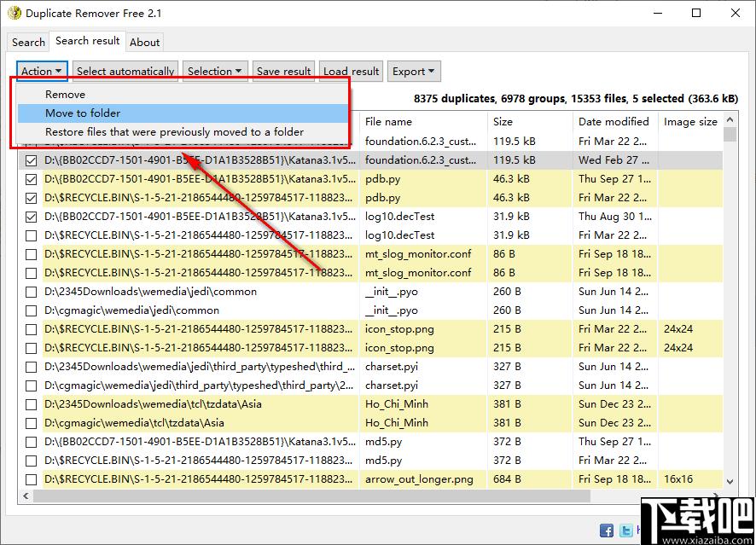The image size is (756, 545).
Task: Select path D:\2345Downloads\wemedia\tcl\tzdata\Asia
Action: pyautogui.click(x=153, y=404)
